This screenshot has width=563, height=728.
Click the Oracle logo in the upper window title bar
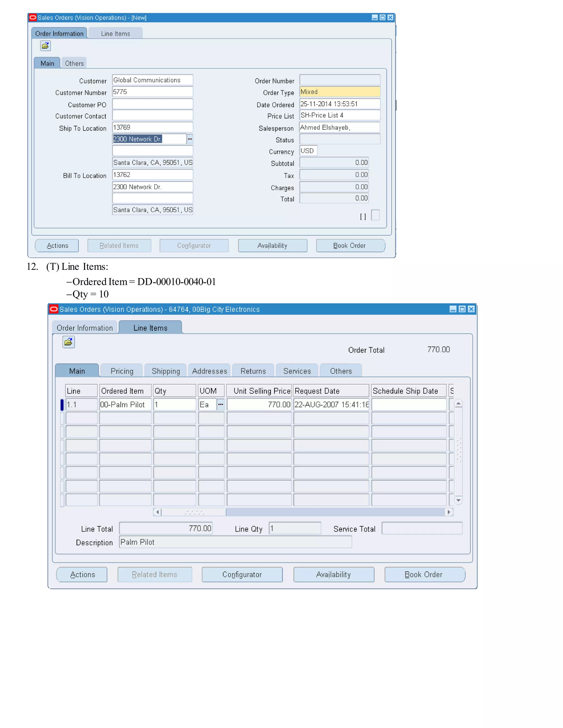click(33, 18)
